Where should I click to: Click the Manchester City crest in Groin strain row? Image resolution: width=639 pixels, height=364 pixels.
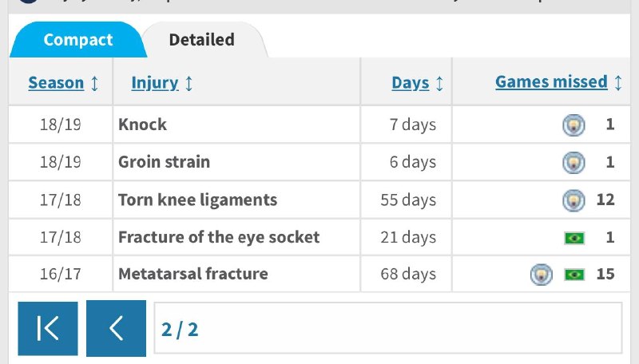click(574, 163)
